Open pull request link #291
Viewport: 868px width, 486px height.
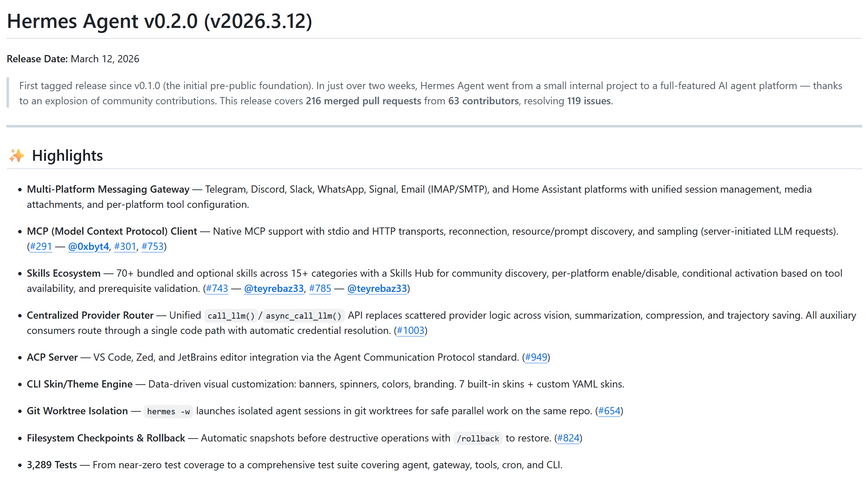[41, 247]
